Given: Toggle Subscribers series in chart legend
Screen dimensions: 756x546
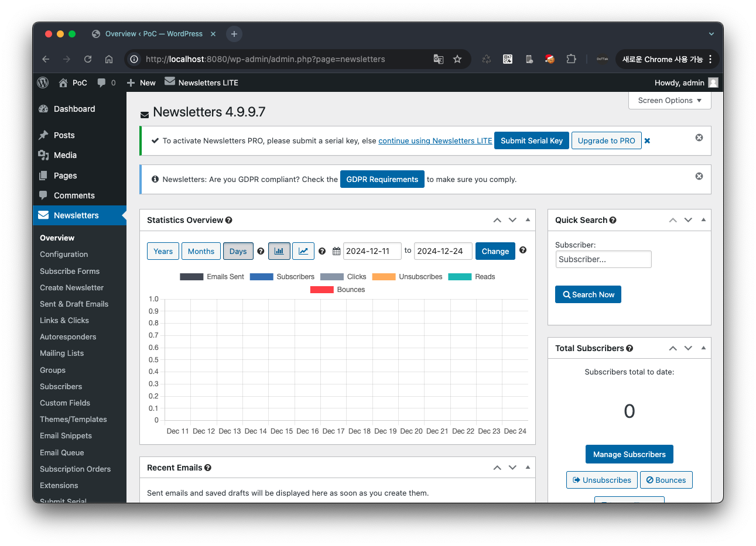Looking at the screenshot, I should (282, 277).
